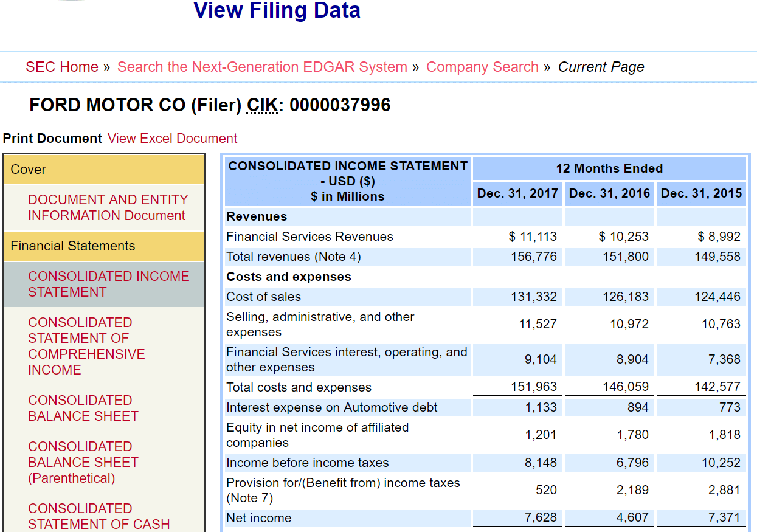Click net income value 7,371

724,518
